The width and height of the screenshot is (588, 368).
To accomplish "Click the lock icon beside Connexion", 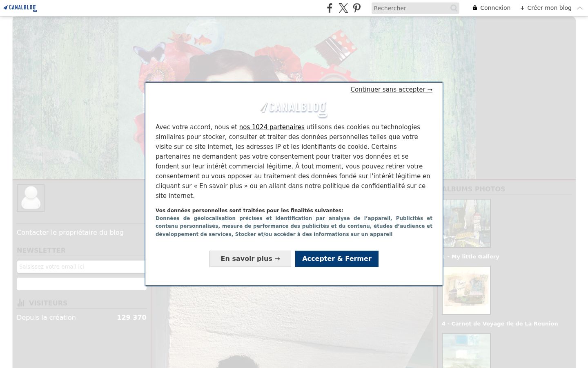I will click(x=475, y=8).
